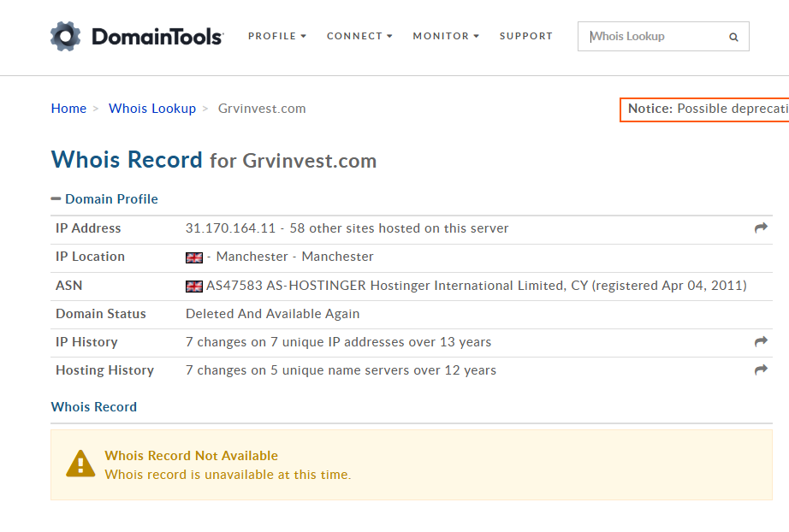This screenshot has height=532, width=789.
Task: Collapse the Domain Profile section
Action: (x=104, y=199)
